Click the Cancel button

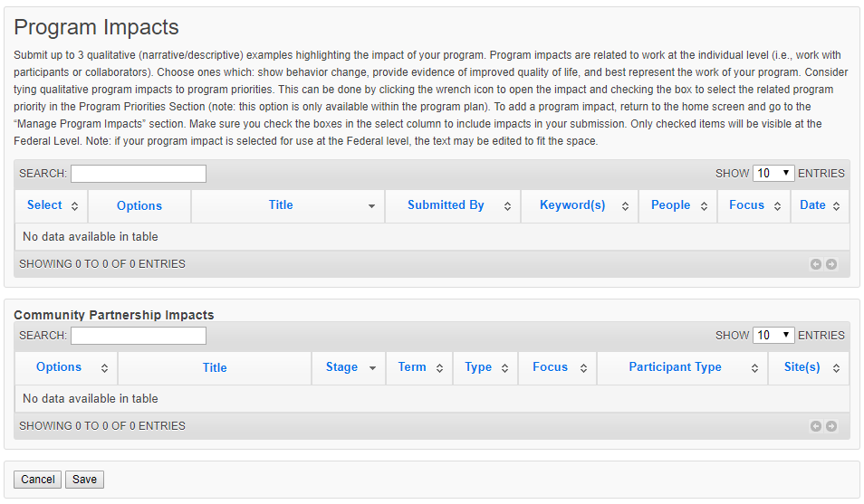tap(38, 480)
